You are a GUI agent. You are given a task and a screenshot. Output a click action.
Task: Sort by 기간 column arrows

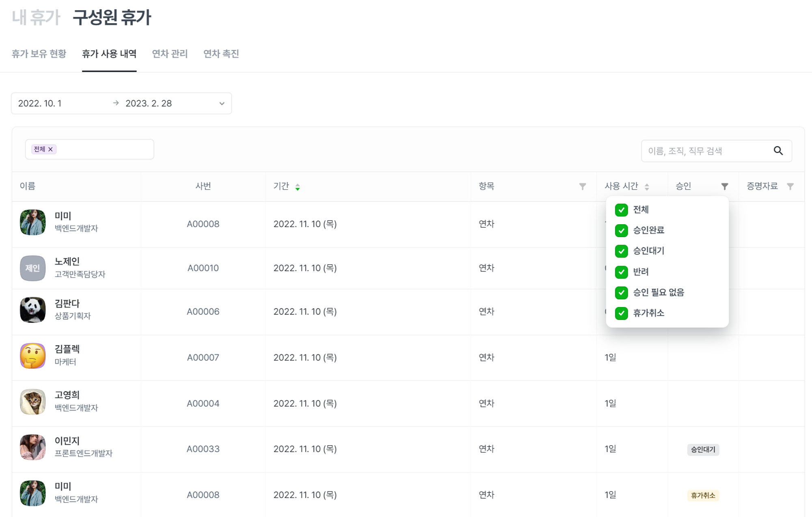298,187
